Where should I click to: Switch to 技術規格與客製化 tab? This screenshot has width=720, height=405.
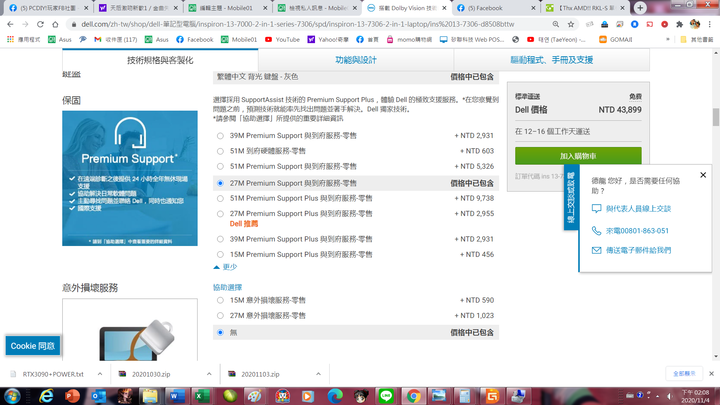(160, 60)
